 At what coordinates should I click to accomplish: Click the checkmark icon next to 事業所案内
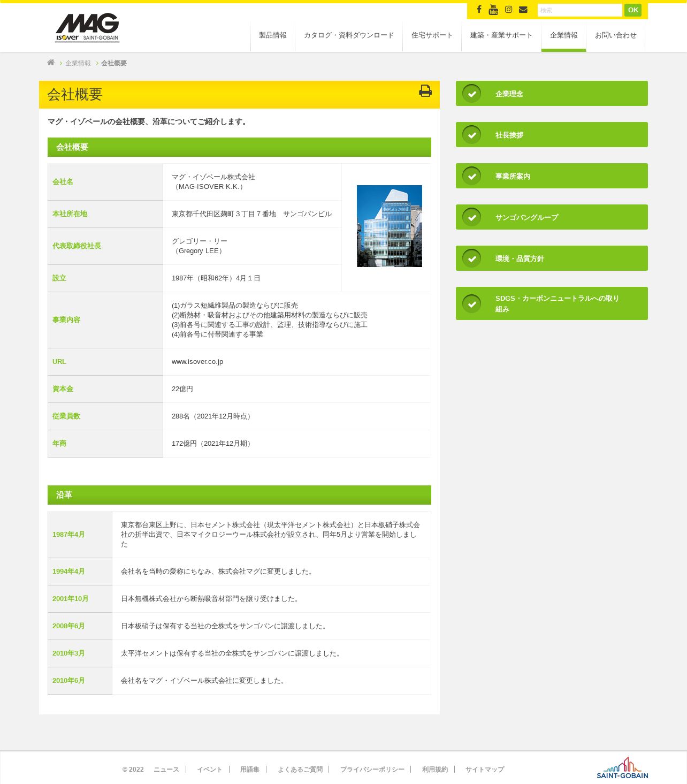tap(471, 176)
